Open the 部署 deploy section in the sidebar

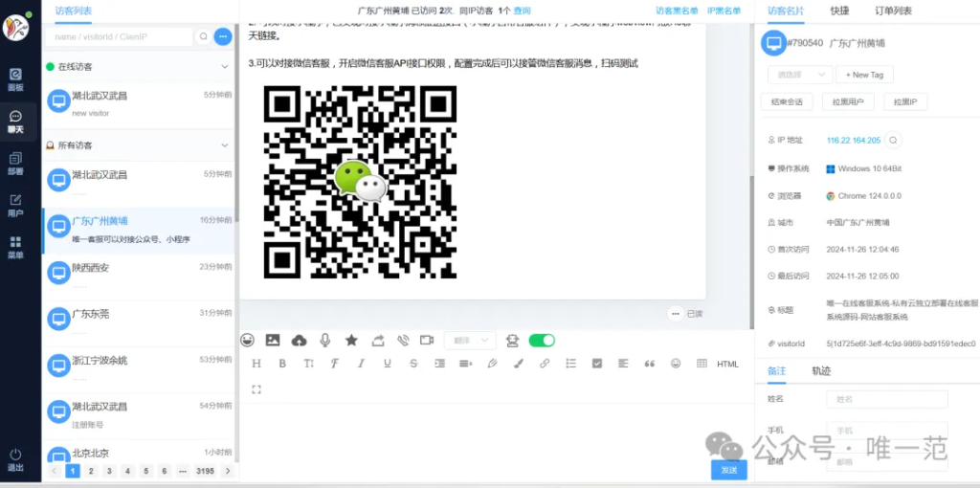point(15,165)
